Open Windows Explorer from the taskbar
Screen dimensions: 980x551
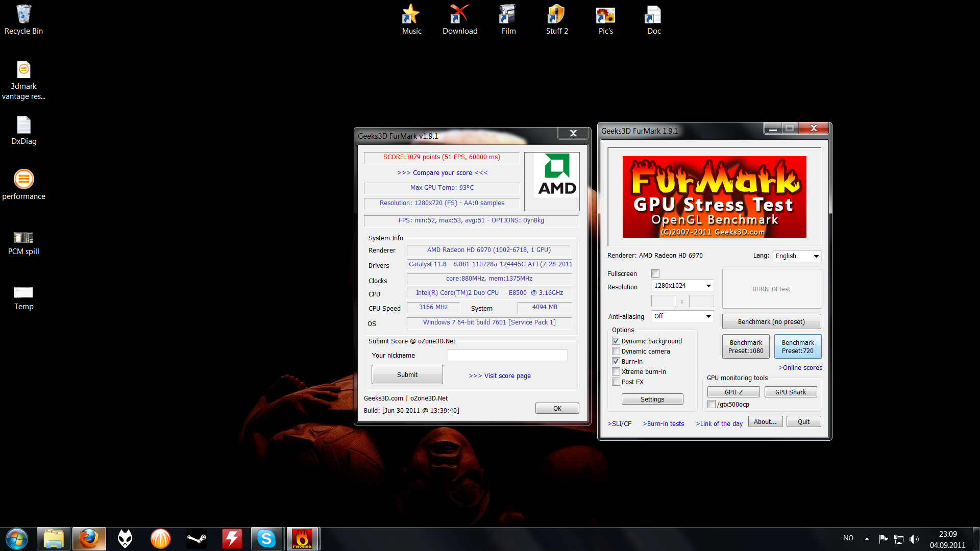[54, 539]
